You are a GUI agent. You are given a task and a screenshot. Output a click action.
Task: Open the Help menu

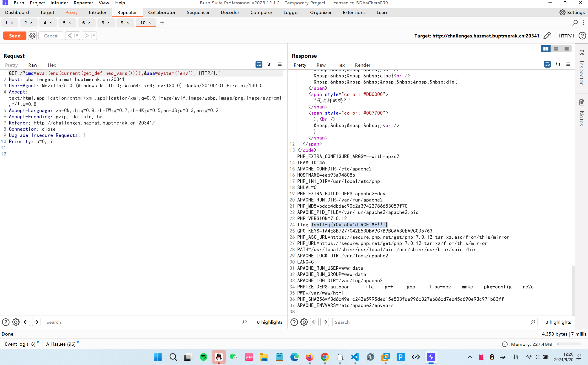click(x=120, y=3)
